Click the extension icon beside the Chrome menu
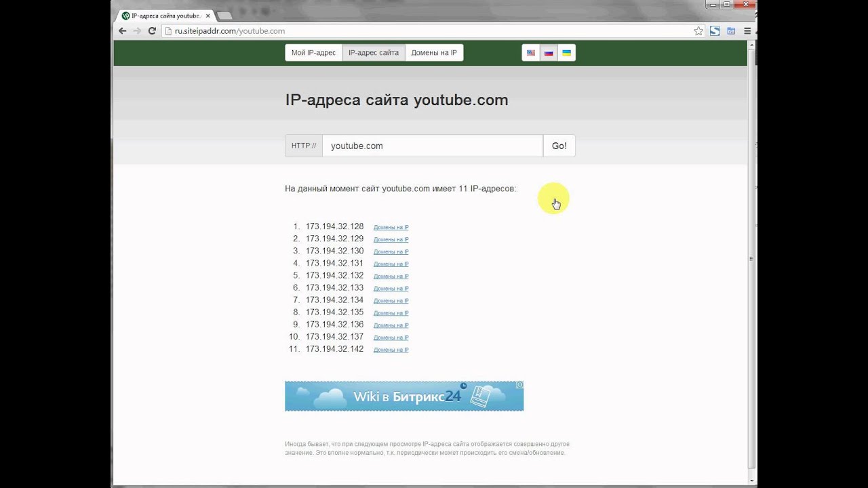Viewport: 868px width, 488px height. point(731,31)
